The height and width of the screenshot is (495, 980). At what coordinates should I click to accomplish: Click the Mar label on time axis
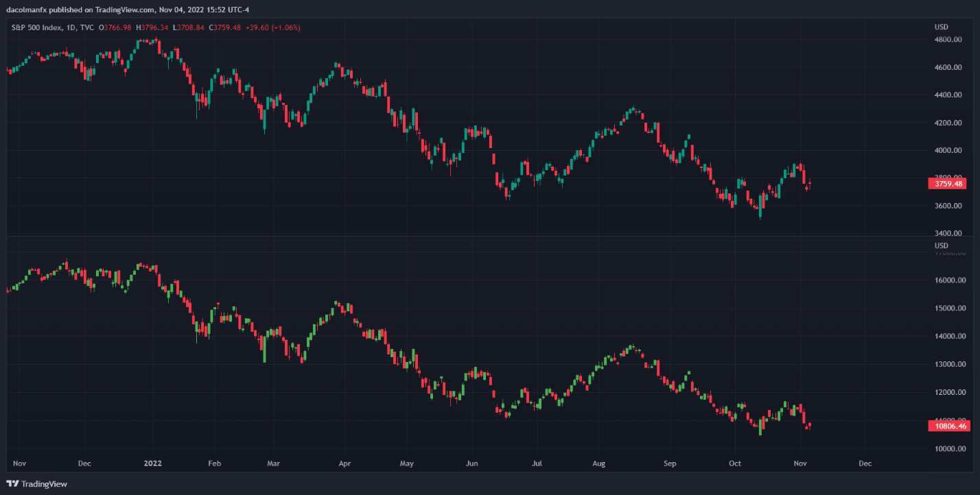[x=273, y=463]
